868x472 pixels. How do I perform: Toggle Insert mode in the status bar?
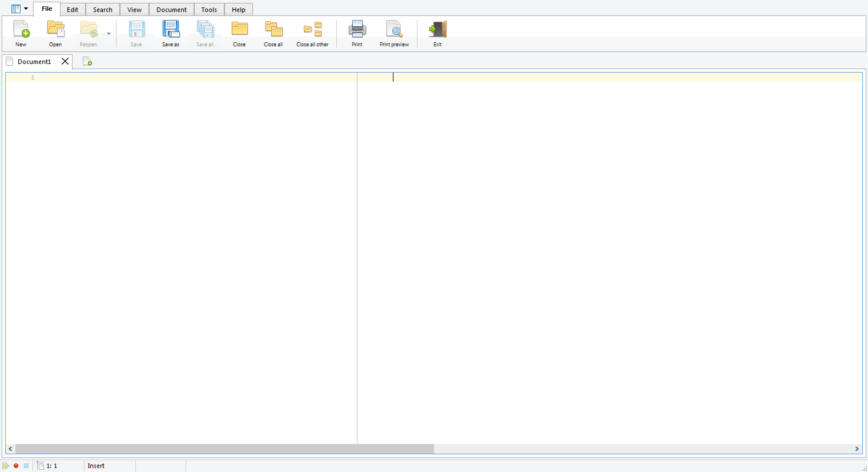point(96,466)
